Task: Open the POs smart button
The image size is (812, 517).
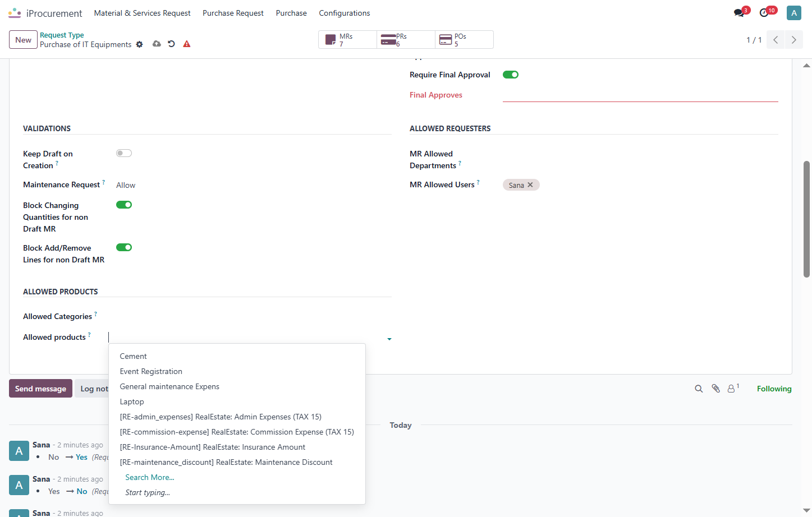Action: (x=464, y=40)
